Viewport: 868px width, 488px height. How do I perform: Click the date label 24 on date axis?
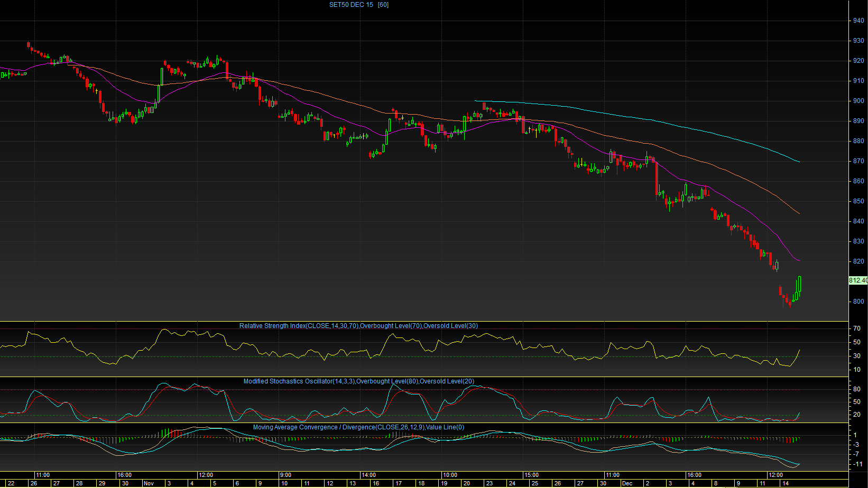[512, 483]
